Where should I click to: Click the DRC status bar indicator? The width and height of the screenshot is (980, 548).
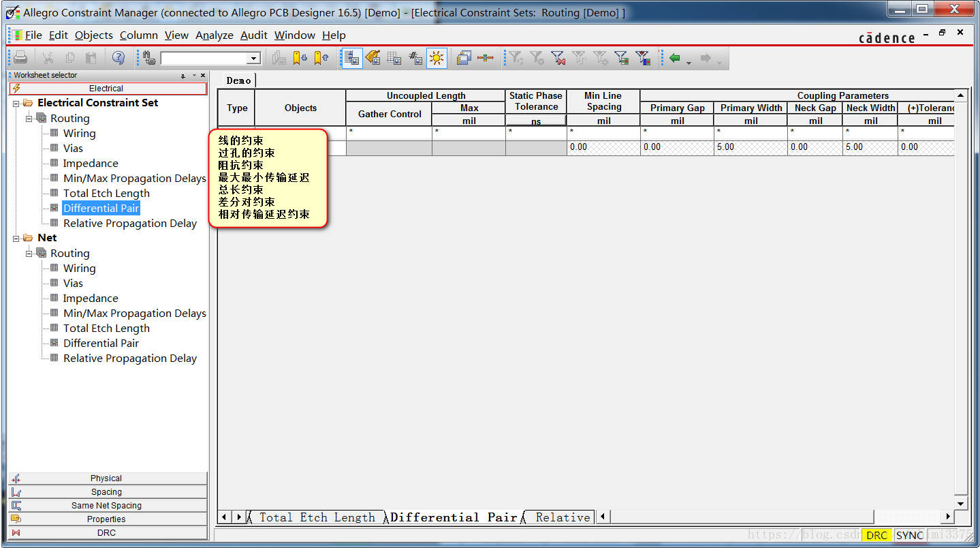877,536
